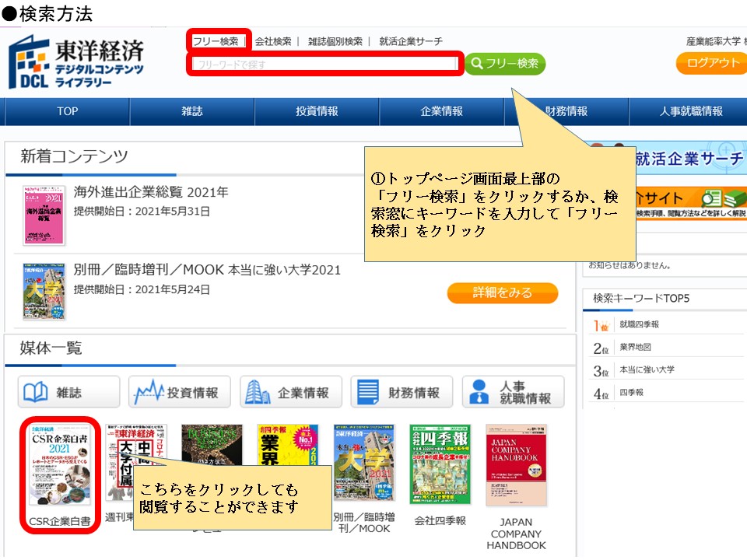Switch to the 会社検索 tab

coord(273,41)
